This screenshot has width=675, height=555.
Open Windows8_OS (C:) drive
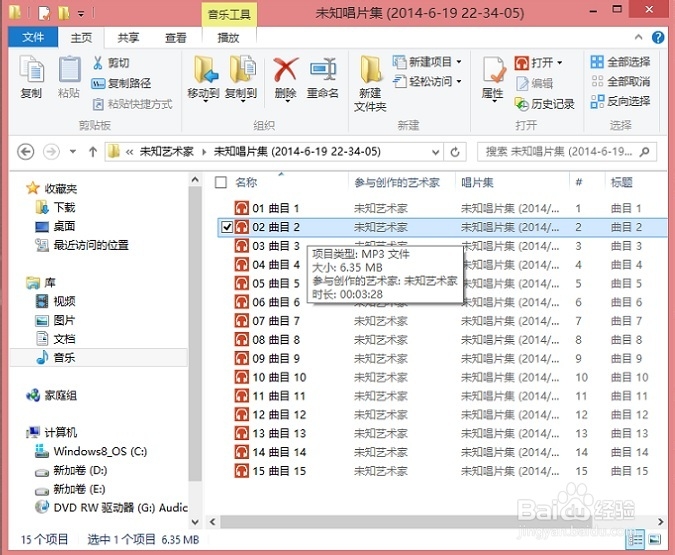coord(91,451)
